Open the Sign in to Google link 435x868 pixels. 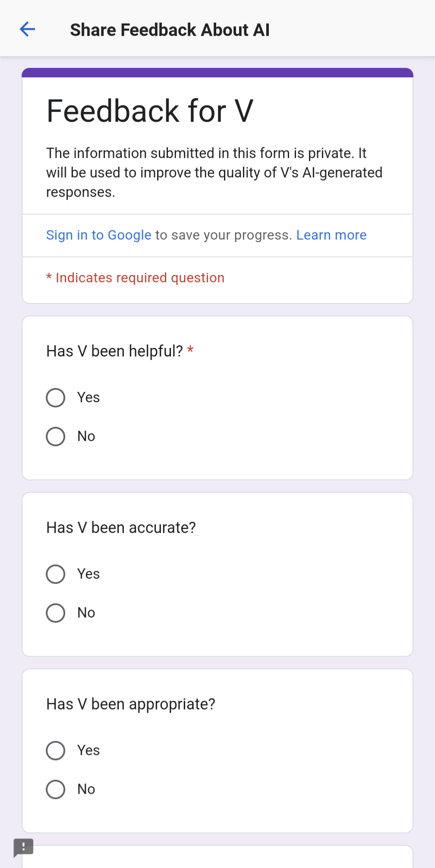click(x=99, y=235)
